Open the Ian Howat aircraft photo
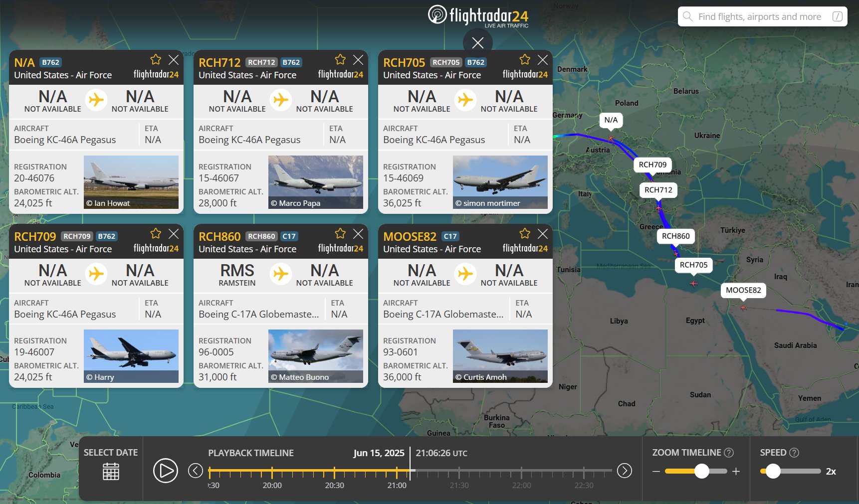 (x=131, y=182)
